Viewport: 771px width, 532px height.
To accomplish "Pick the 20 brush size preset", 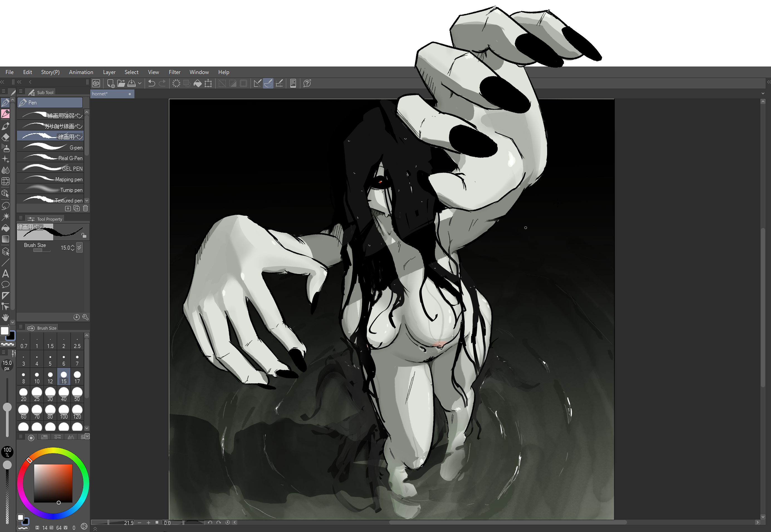I will click(23, 394).
